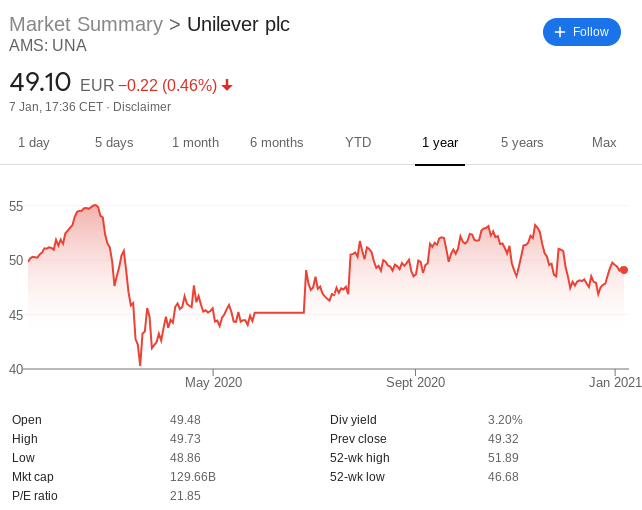Click the Jan 2021 axis marker
Image resolution: width=642 pixels, height=510 pixels.
(615, 382)
